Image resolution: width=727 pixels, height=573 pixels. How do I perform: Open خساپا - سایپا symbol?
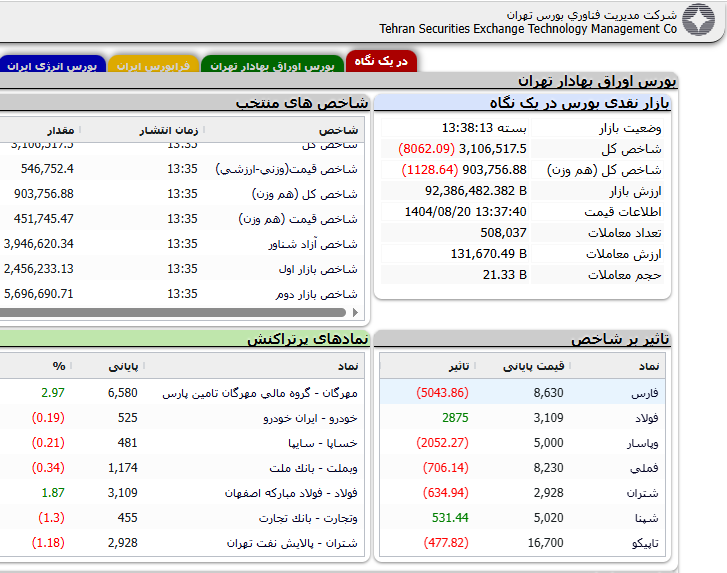tap(323, 443)
